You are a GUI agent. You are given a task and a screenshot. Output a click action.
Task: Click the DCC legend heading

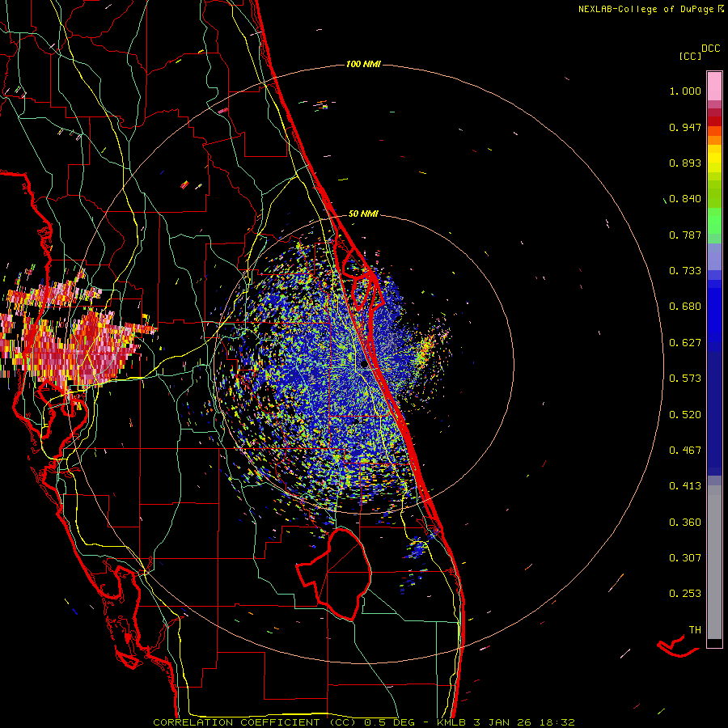click(710, 49)
